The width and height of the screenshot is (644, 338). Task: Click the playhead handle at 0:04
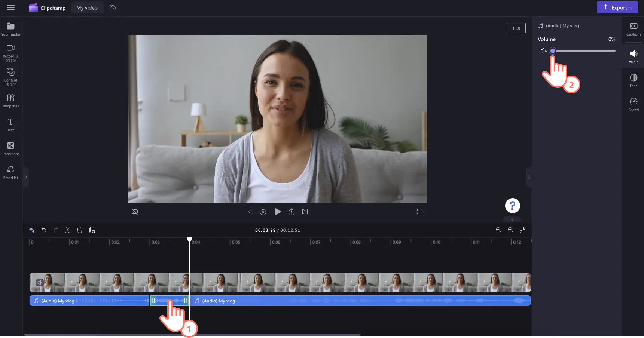(189, 239)
